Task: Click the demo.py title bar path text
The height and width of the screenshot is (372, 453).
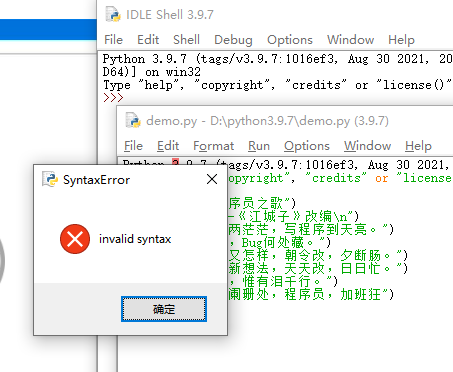Action: [267, 121]
